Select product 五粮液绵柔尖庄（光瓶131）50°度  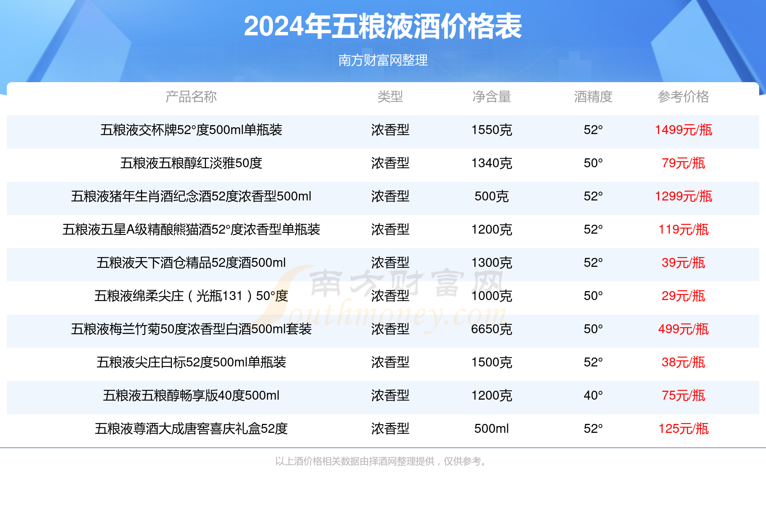pyautogui.click(x=191, y=296)
